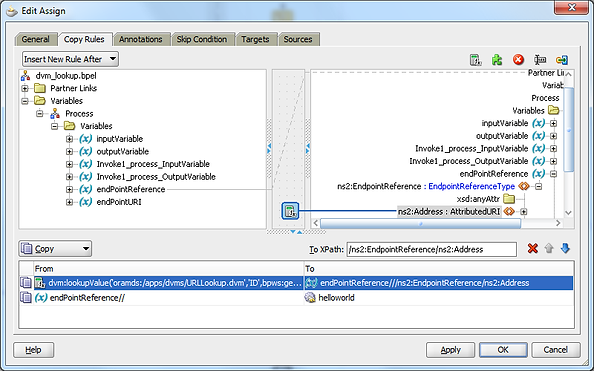This screenshot has width=594, height=371.
Task: Click the To XPath input field
Action: (x=431, y=249)
